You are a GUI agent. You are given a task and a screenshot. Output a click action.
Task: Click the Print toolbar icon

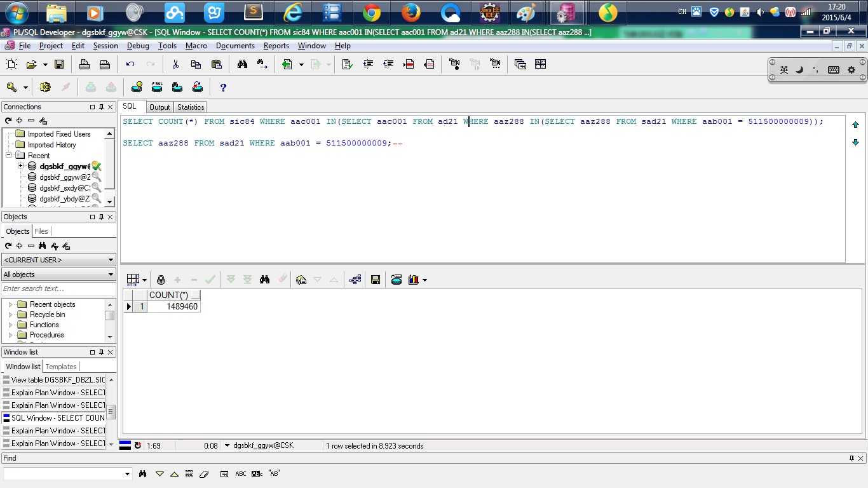tap(85, 64)
